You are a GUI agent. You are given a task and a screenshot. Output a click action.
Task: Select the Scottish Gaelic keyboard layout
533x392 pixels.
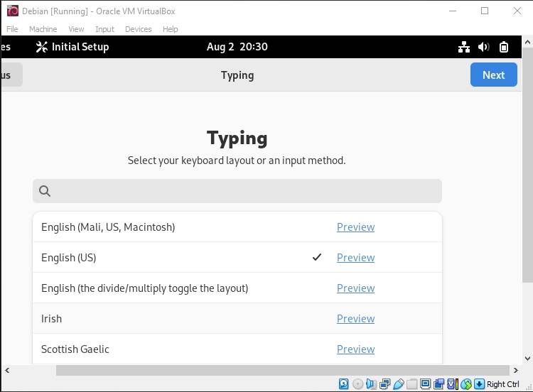pos(237,349)
